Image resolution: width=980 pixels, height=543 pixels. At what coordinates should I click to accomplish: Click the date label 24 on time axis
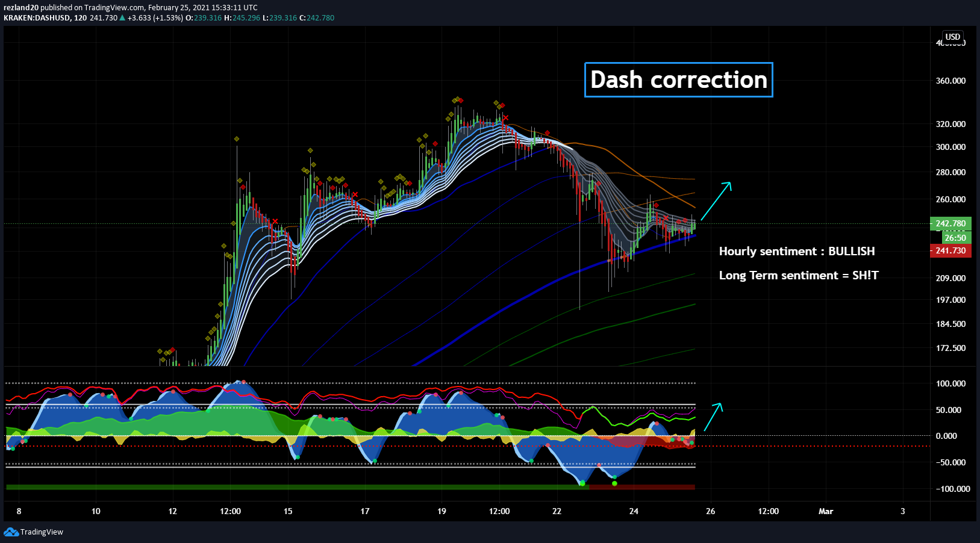coord(634,511)
